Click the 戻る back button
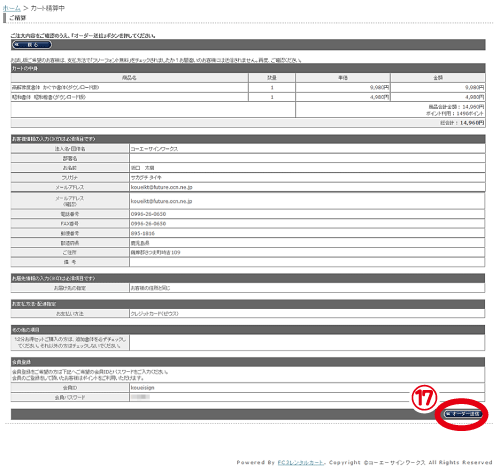Screen dimensions: 500x473 (x=32, y=45)
